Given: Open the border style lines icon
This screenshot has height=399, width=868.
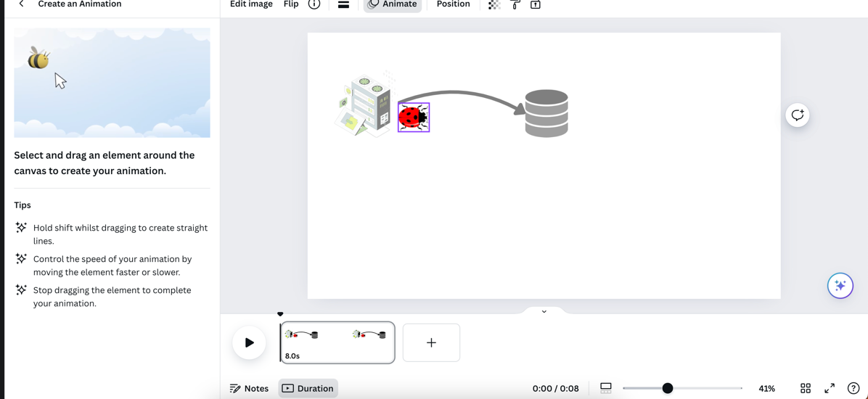Looking at the screenshot, I should tap(343, 4).
